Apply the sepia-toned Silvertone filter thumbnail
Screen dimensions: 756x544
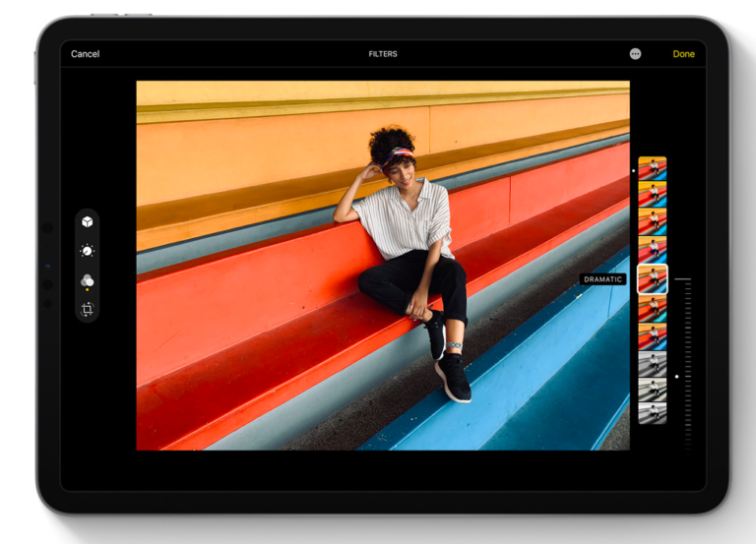[x=653, y=390]
